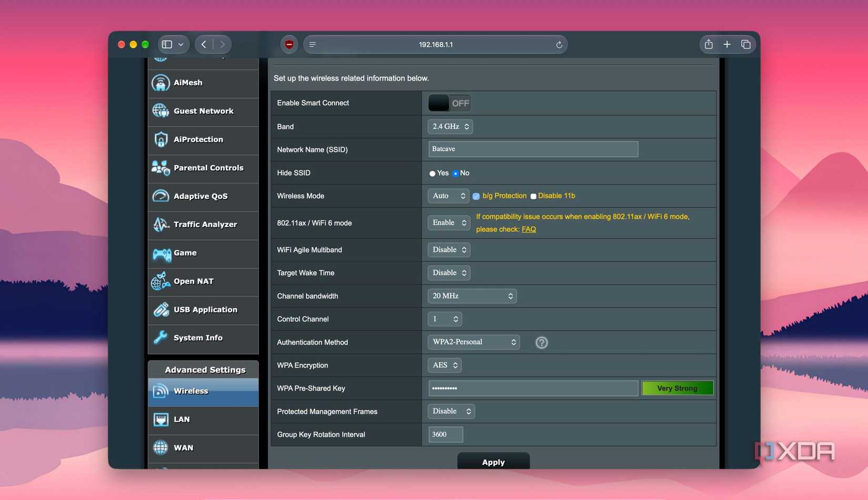Image resolution: width=868 pixels, height=500 pixels.
Task: Open WPA Encryption AES dropdown
Action: coord(445,365)
